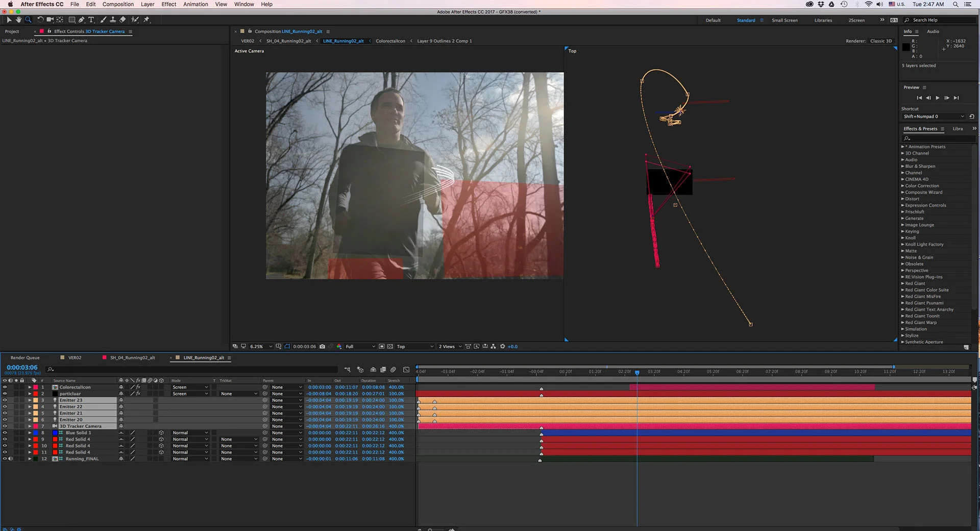980x531 pixels.
Task: Select the Clone Stamp tool
Action: (x=113, y=19)
